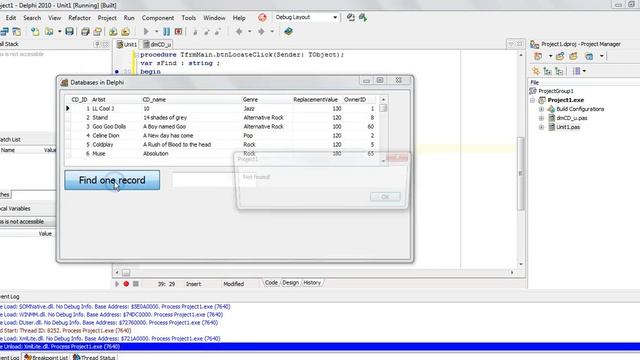Click the down arrow of the grid scrollbar
This screenshot has width=640, height=360.
point(383,161)
